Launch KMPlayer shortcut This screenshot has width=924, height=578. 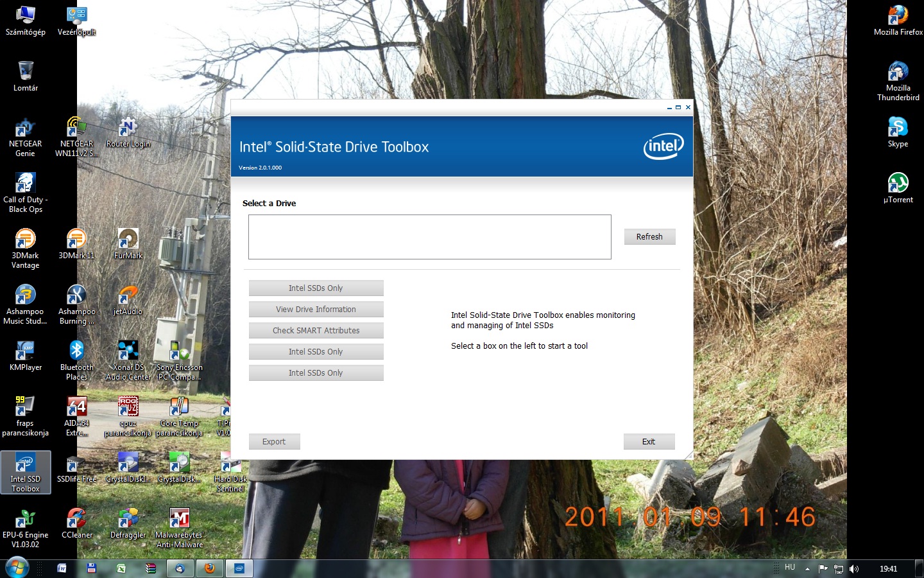coord(26,356)
